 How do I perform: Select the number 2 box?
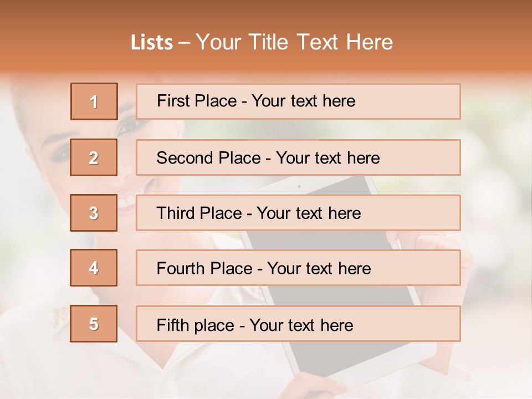click(x=94, y=157)
